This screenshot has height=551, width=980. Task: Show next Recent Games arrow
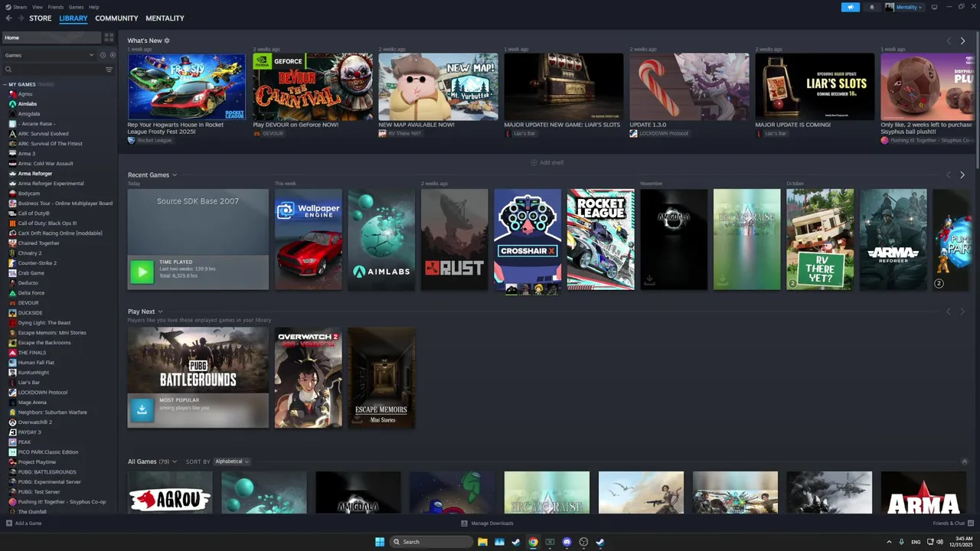[962, 174]
